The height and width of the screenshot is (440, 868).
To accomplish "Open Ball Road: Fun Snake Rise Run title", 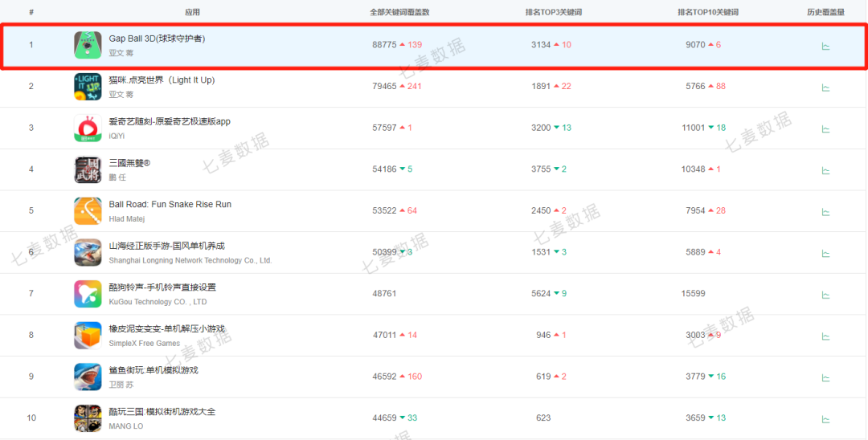I will pyautogui.click(x=170, y=205).
